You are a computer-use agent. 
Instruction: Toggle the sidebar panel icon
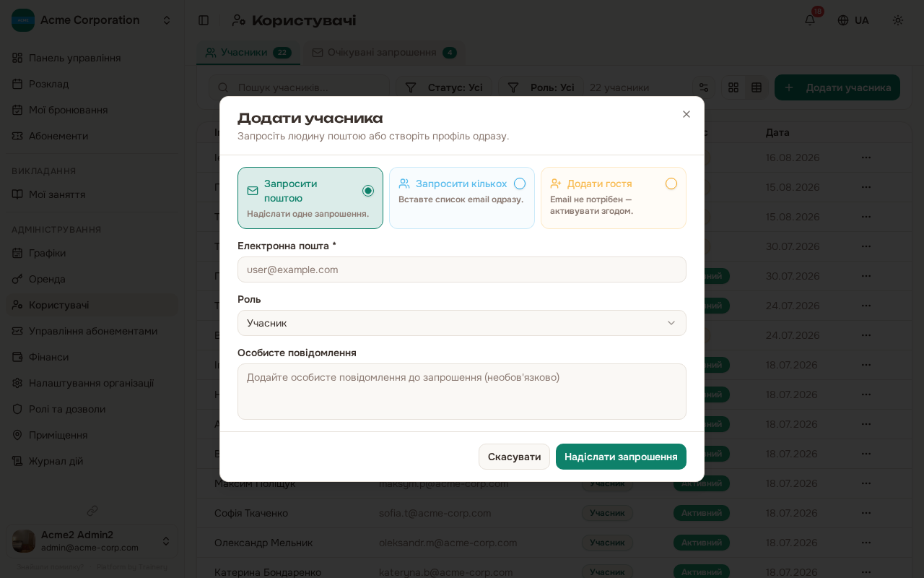point(204,20)
